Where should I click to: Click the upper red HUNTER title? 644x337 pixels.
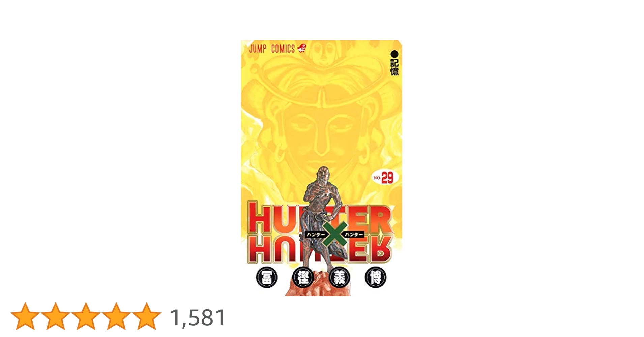(320, 217)
